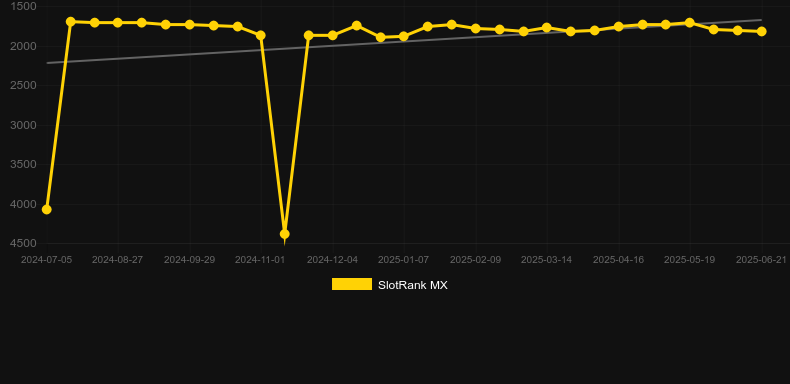Screen dimensions: 790x384
Task: Select the lowest data point near 4400
Action: (284, 234)
